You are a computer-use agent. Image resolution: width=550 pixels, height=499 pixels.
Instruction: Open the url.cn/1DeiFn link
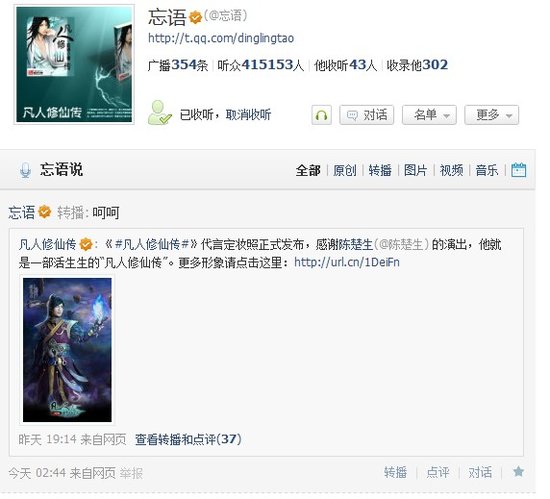(347, 262)
